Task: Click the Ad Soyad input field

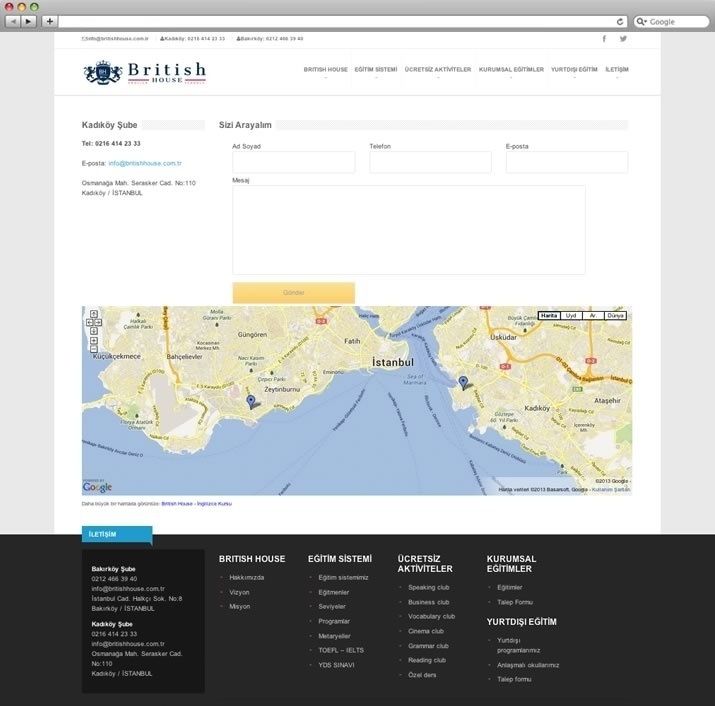Action: tap(294, 162)
